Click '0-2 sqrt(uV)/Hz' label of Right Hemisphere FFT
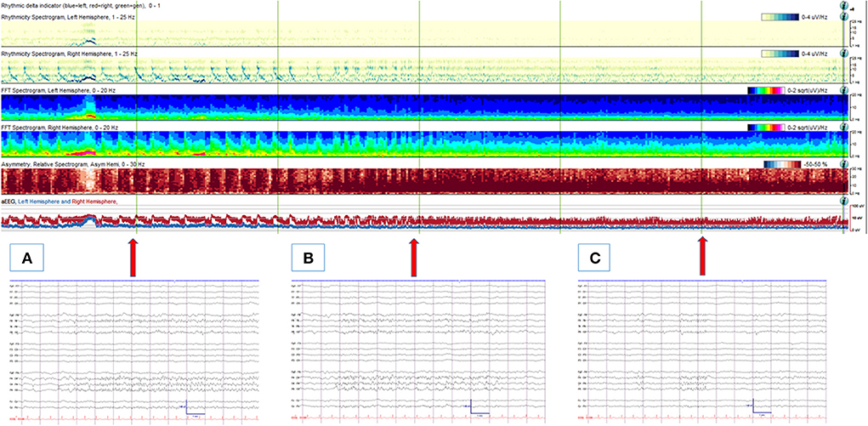 (x=807, y=127)
